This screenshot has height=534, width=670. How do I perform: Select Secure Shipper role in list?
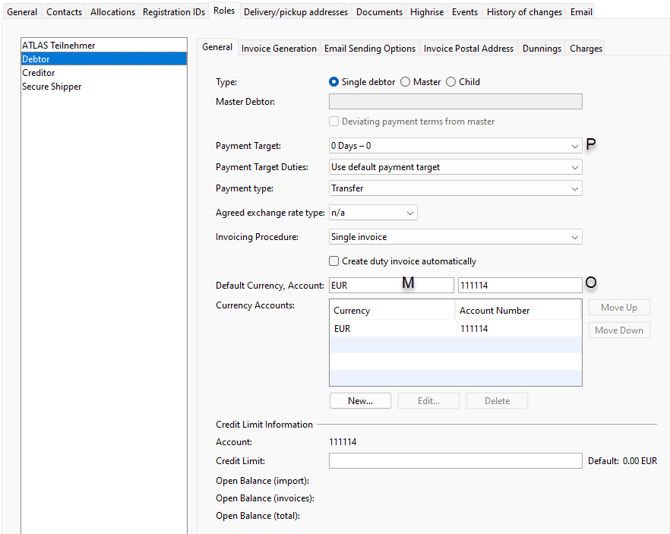click(52, 87)
